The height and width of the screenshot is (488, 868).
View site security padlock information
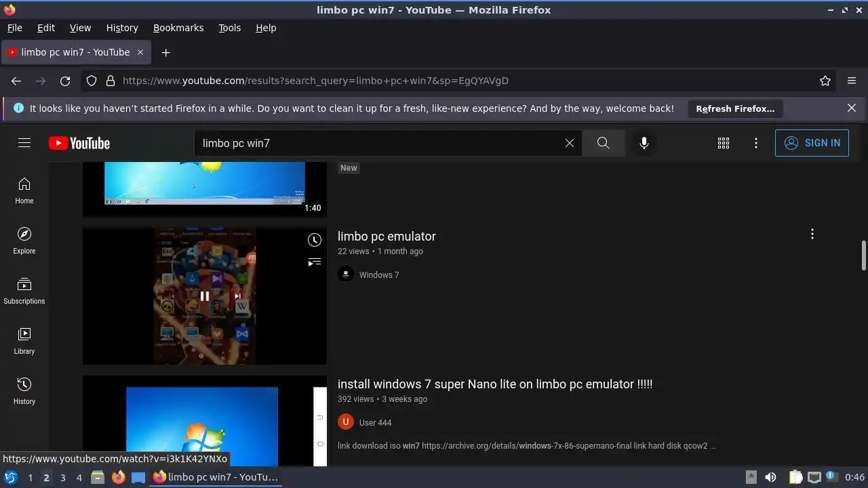(111, 81)
